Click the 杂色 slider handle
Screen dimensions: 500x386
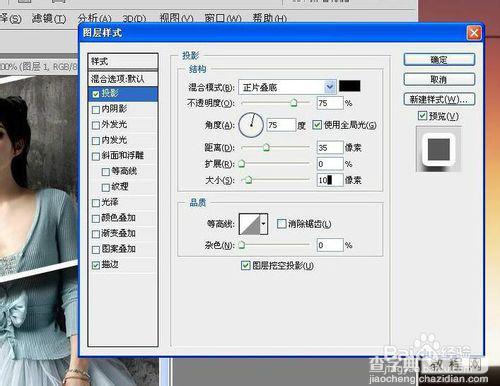coord(242,245)
